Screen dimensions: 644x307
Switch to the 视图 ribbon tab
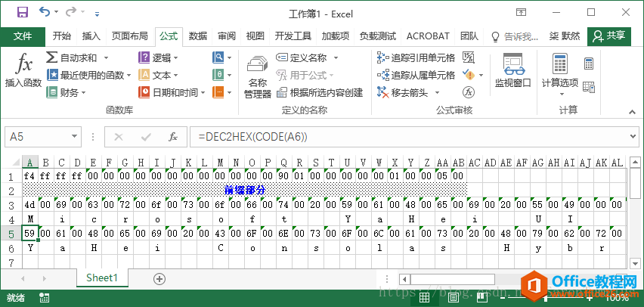[x=255, y=36]
